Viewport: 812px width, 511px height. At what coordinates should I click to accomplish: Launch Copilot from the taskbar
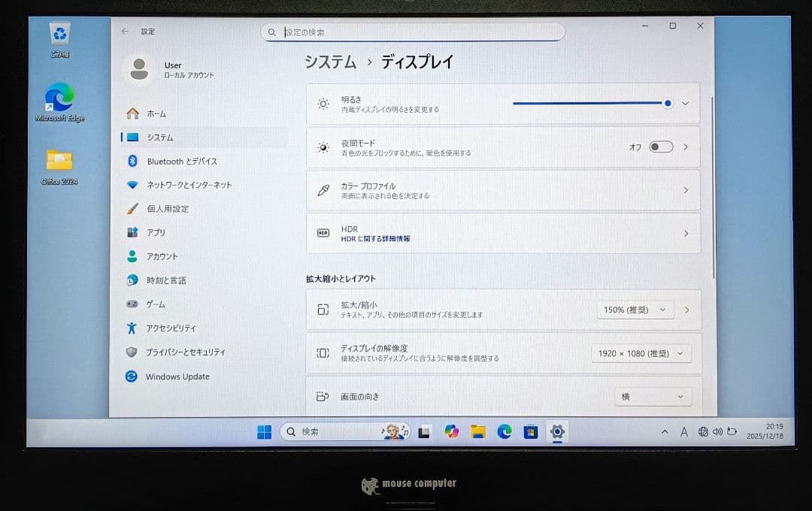pos(452,431)
